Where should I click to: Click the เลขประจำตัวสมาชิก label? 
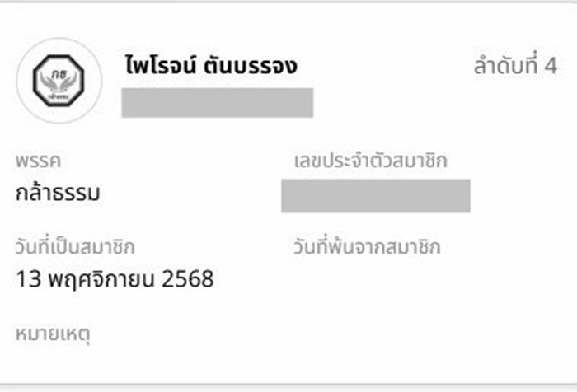[370, 161]
